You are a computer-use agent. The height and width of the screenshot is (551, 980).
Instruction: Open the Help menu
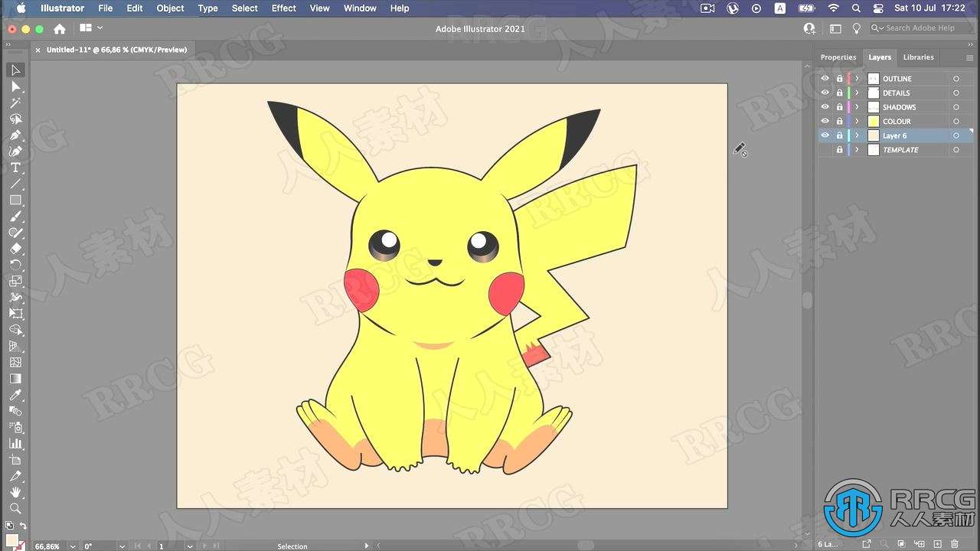[400, 8]
